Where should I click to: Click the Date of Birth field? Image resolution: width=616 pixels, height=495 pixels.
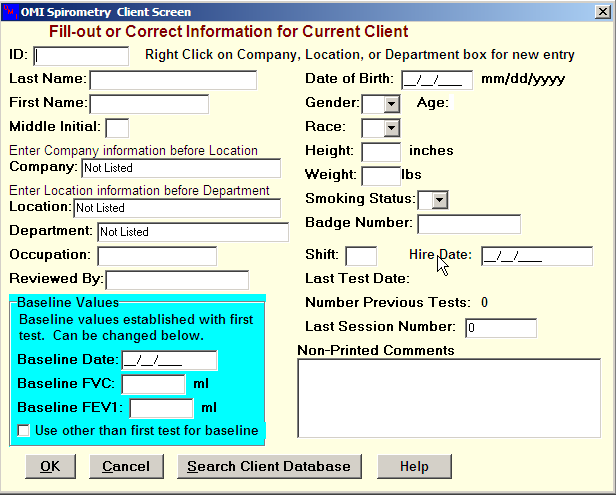click(437, 80)
